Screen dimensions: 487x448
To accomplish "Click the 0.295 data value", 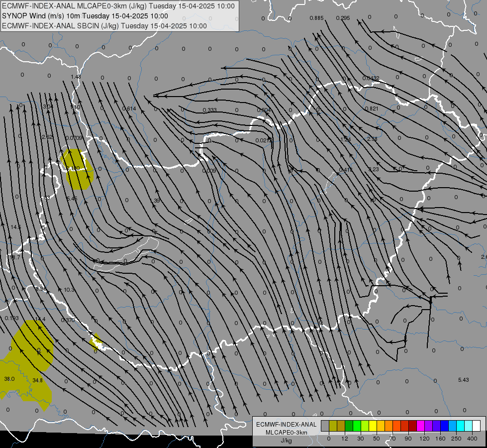I will 343,18.
